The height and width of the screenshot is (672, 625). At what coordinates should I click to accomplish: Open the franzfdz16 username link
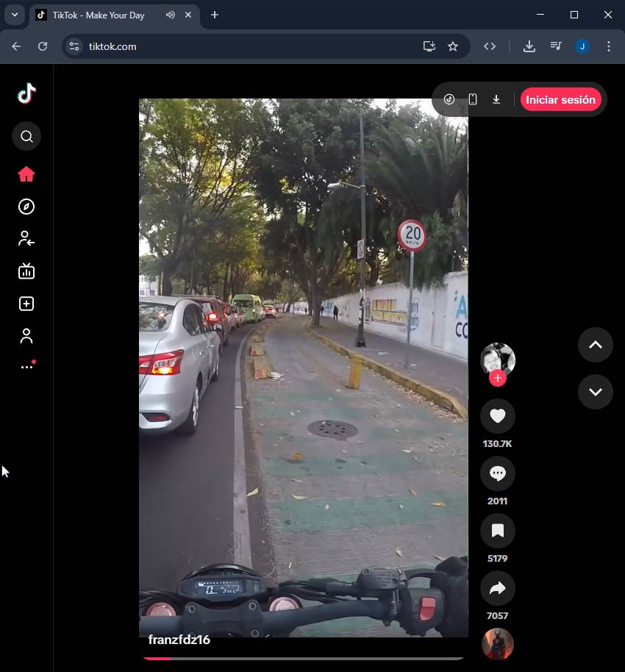179,640
